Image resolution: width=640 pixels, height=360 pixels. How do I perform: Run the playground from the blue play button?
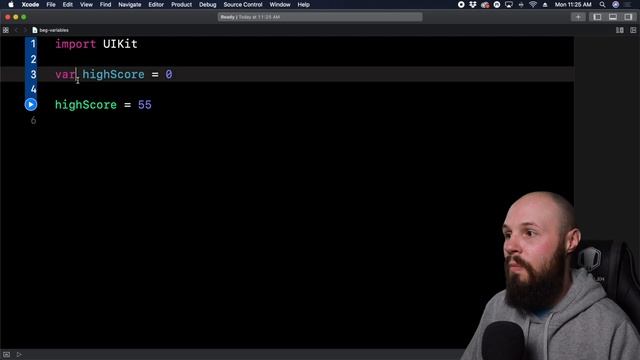[31, 104]
